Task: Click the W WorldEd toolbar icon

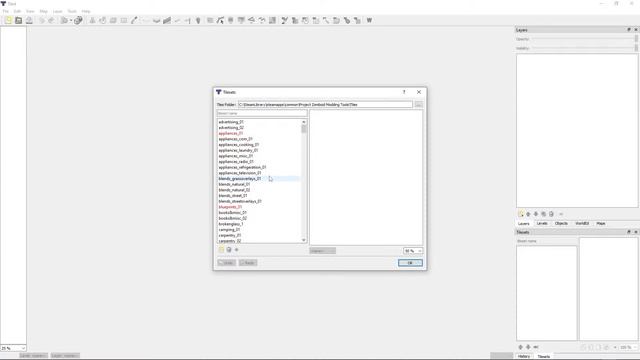Action: click(369, 20)
